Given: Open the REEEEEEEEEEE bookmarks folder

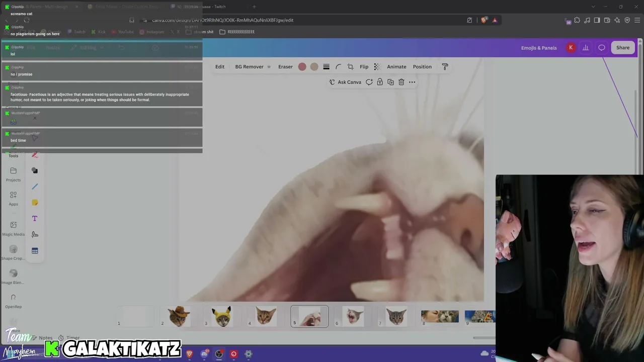Looking at the screenshot, I should pyautogui.click(x=237, y=32).
